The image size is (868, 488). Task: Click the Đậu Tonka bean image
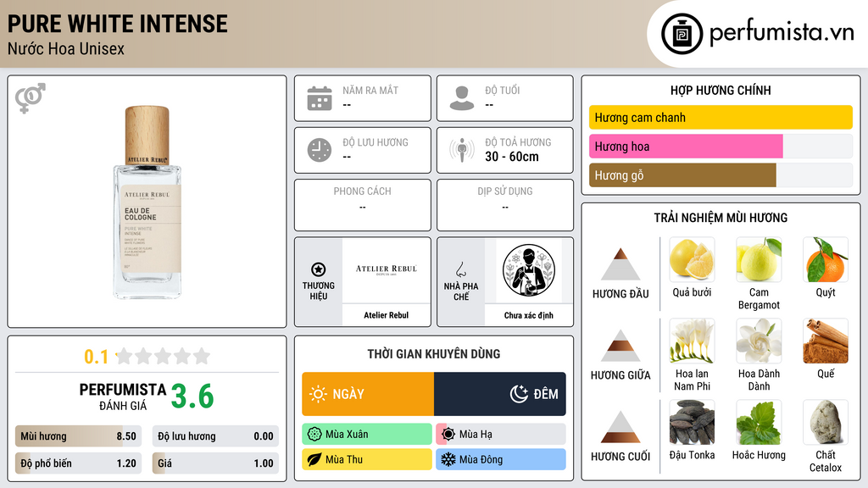tap(692, 422)
